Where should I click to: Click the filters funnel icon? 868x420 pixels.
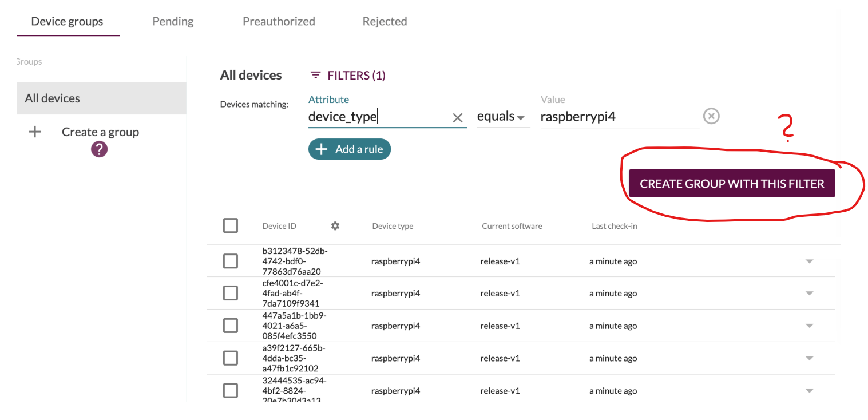[x=315, y=76]
